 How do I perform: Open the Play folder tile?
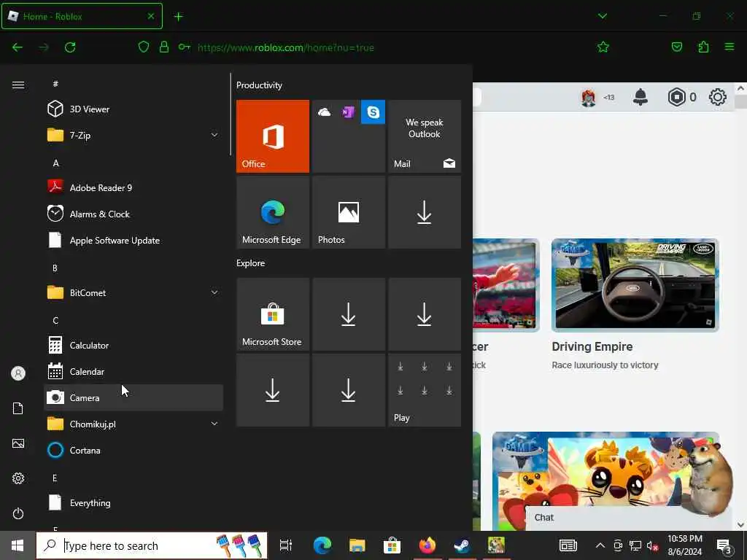pos(425,390)
